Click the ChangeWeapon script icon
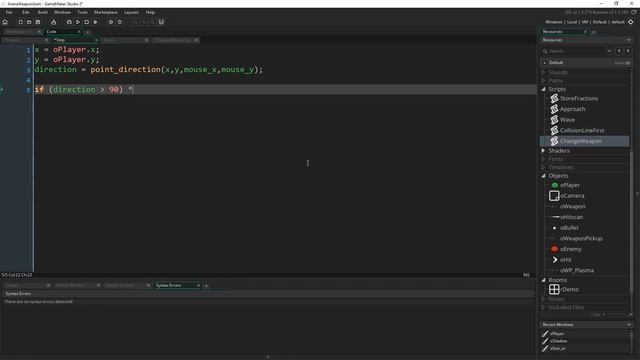This screenshot has width=640, height=360. click(x=554, y=141)
